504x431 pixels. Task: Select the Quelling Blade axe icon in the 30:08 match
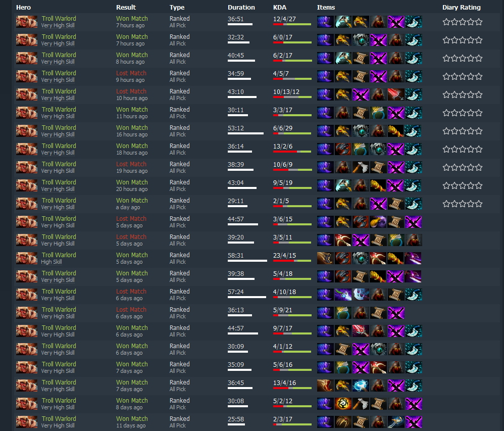pos(360,404)
